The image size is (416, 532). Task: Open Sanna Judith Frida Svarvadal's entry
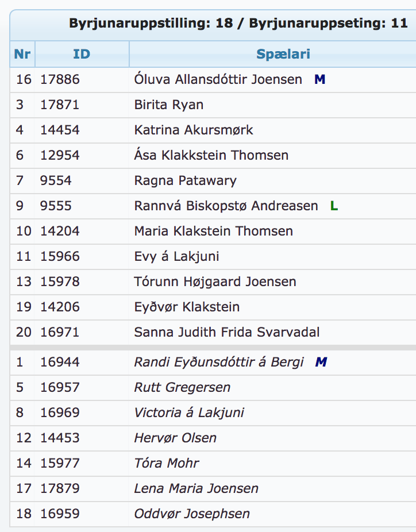pos(226,332)
